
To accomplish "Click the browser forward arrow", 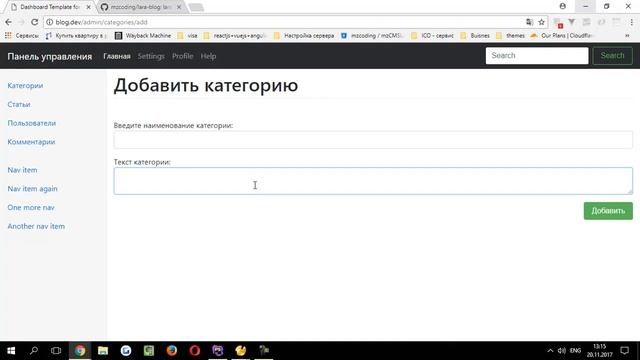I will pyautogui.click(x=21, y=22).
